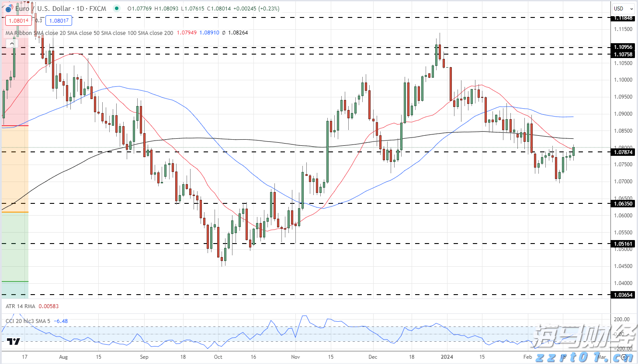Click the 2024 label on time axis
The height and width of the screenshot is (364, 638).
(x=447, y=357)
